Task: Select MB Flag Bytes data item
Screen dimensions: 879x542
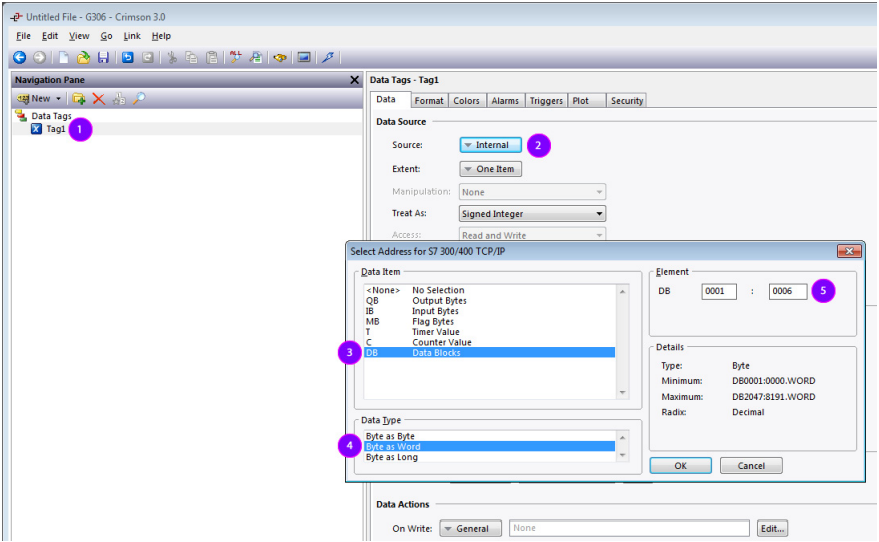Action: [x=489, y=322]
